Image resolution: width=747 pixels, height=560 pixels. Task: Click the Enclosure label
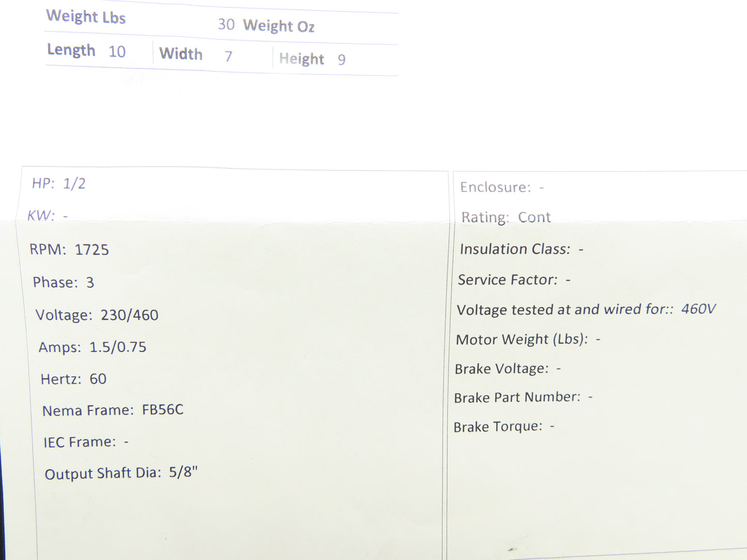pyautogui.click(x=495, y=187)
